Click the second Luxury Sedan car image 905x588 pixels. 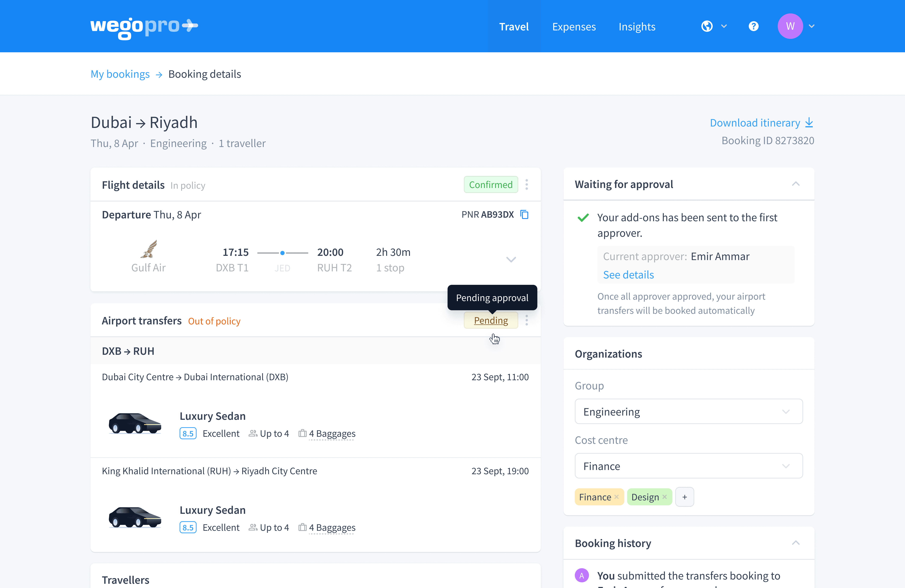point(135,517)
